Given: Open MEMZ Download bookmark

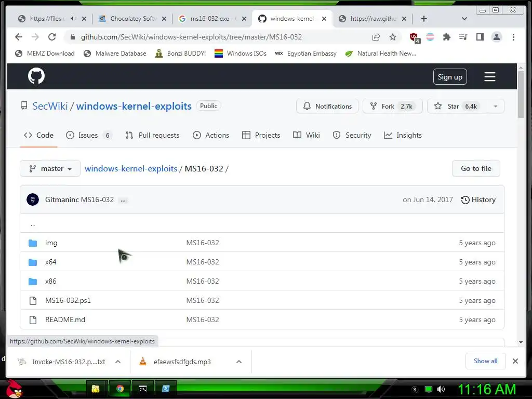Looking at the screenshot, I should [x=45, y=54].
